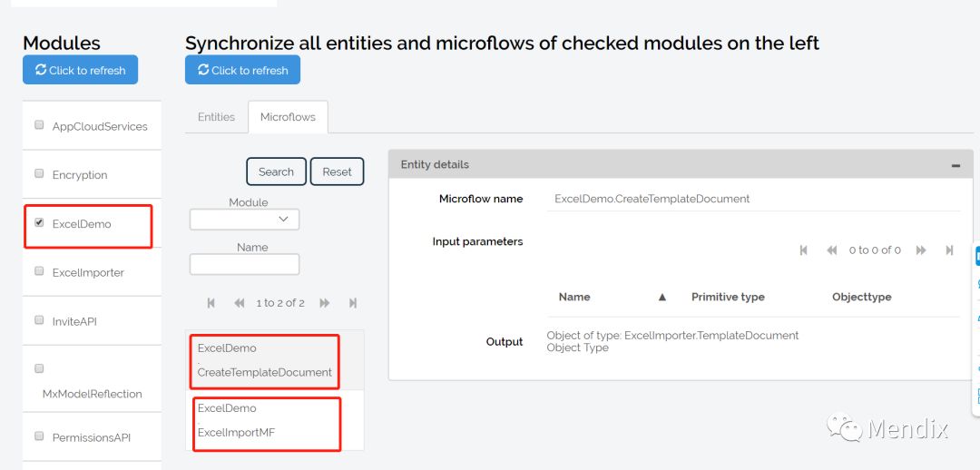Sort by Primitive type column header
The width and height of the screenshot is (980, 470).
coord(728,297)
